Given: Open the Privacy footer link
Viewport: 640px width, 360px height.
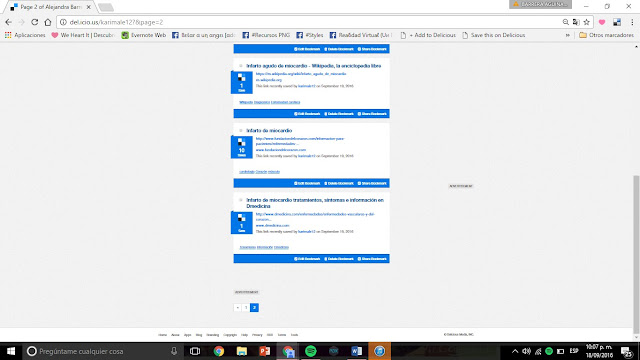Looking at the screenshot, I should 257,335.
